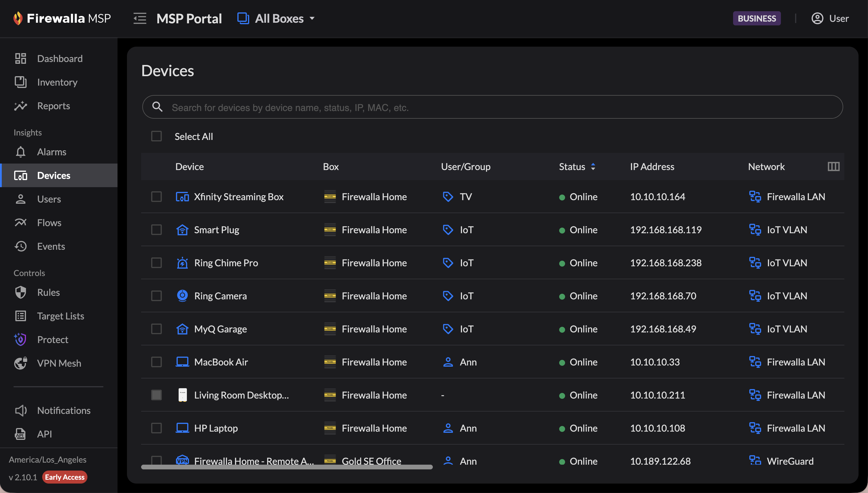The image size is (868, 493).
Task: Open the Living Room Desktop device link
Action: (241, 395)
